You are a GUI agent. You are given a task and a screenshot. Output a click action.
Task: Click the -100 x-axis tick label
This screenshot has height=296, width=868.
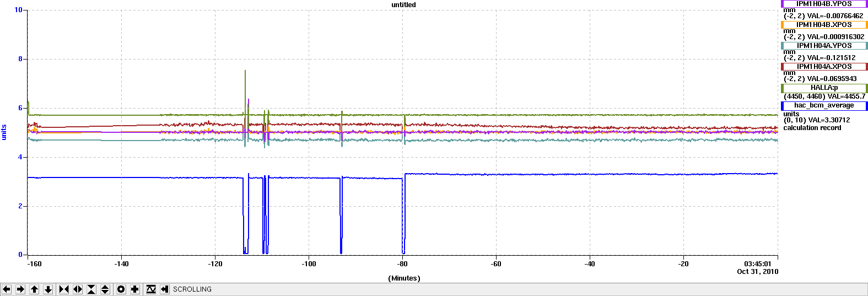click(309, 264)
